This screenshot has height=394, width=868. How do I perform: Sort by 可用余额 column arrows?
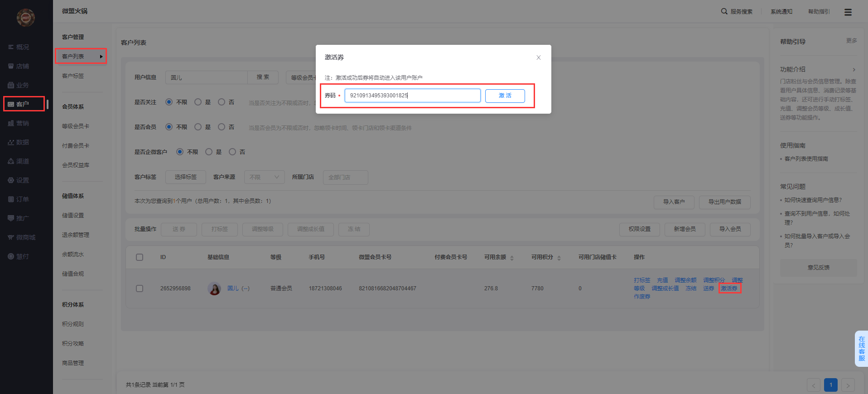pos(512,258)
